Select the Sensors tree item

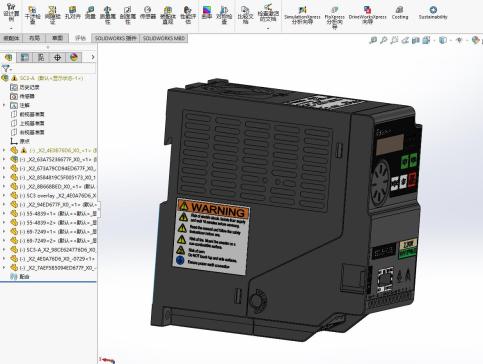[x=27, y=96]
